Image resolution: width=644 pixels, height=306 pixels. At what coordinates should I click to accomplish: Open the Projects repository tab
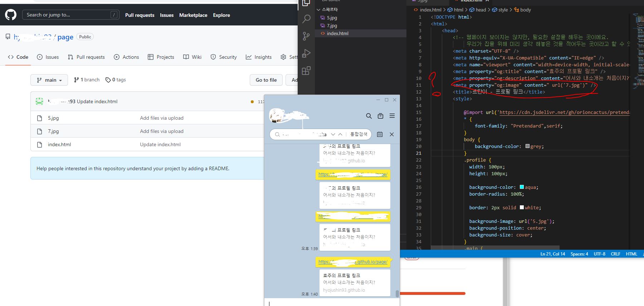pos(161,57)
